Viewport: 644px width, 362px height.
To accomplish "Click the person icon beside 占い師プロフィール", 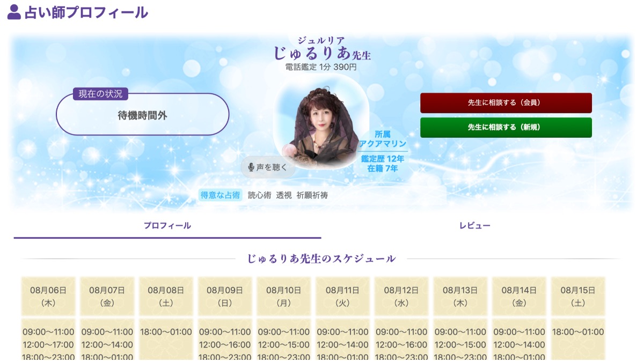I will (x=14, y=12).
